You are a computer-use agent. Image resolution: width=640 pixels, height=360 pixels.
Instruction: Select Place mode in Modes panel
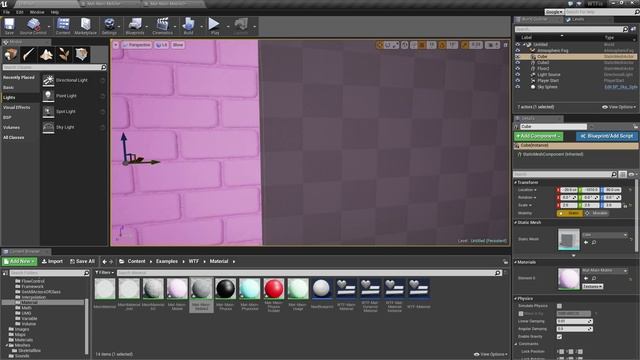point(11,54)
